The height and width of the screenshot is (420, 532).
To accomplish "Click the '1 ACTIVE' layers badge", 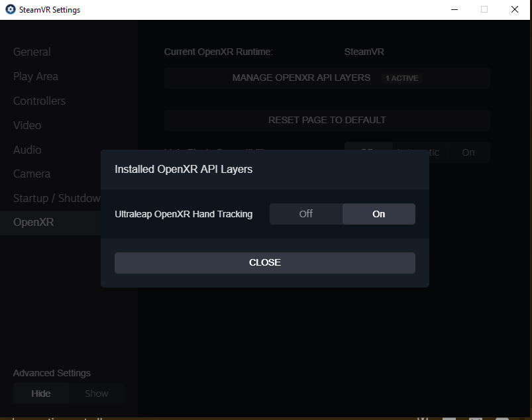I will coord(401,78).
